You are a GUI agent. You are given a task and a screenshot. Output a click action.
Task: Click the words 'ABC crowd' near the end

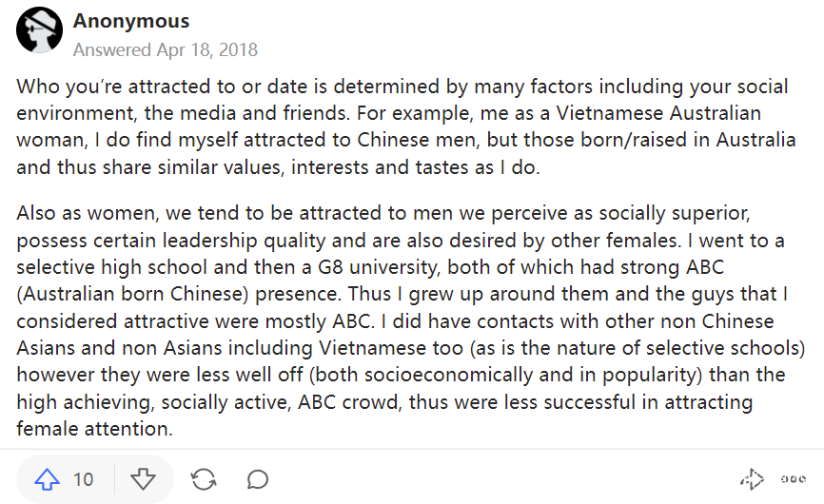355,403
